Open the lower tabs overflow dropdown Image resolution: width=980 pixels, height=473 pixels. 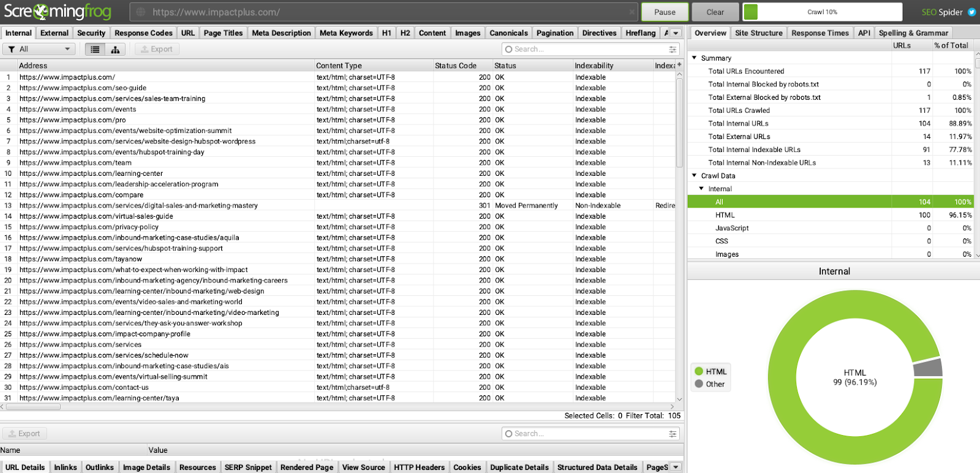click(676, 467)
